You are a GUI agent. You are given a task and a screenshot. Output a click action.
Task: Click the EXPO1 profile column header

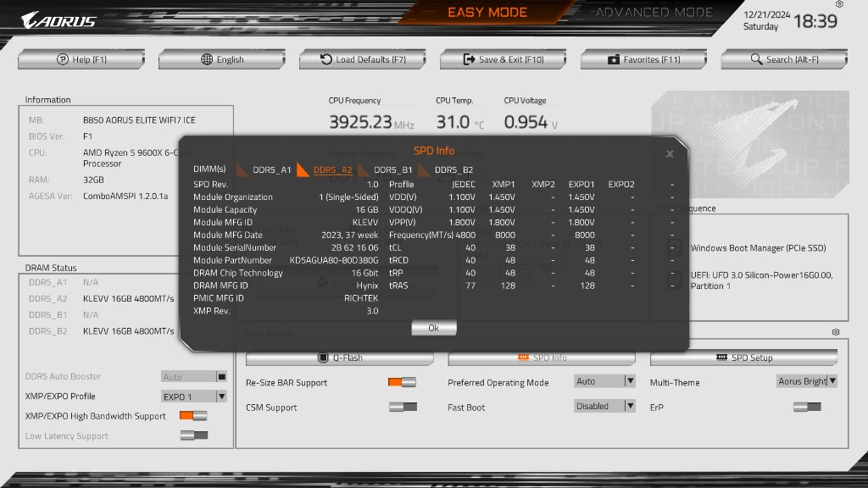click(x=581, y=184)
